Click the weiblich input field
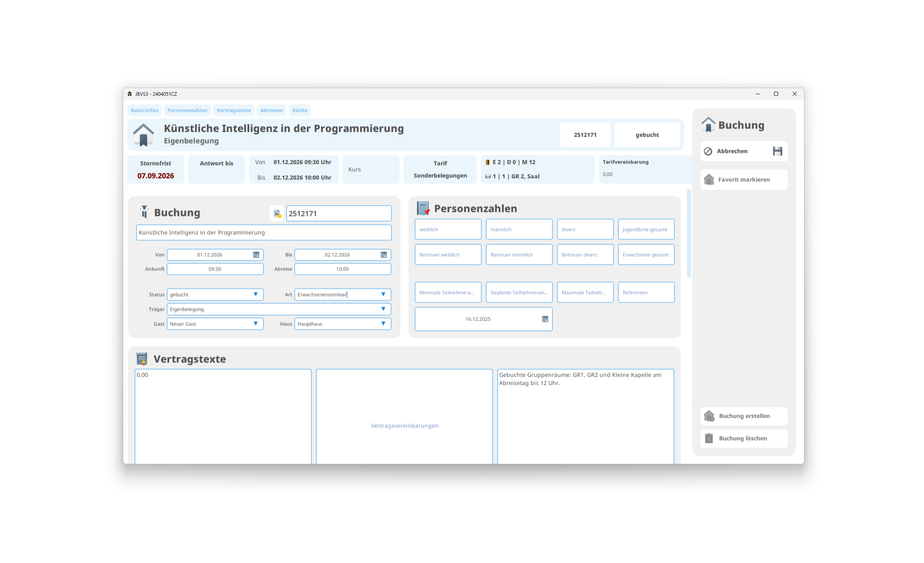Screen dimensions: 924x563 coord(448,229)
